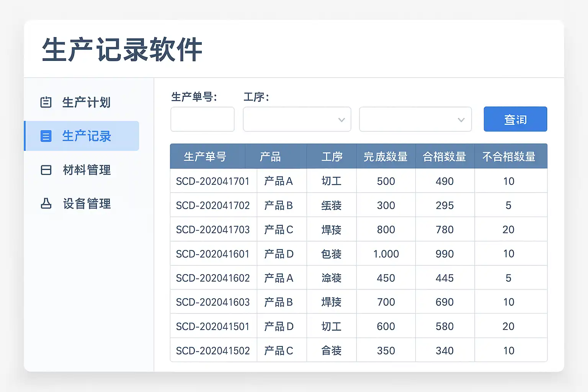Focus the 生产单号 input field
Viewport: 588px width, 392px height.
pyautogui.click(x=202, y=119)
